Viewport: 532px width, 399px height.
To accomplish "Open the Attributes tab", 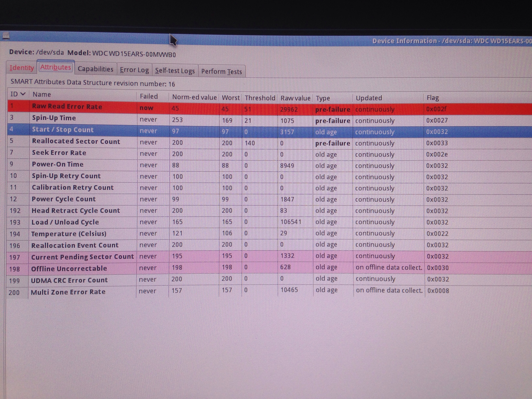I will coord(56,67).
